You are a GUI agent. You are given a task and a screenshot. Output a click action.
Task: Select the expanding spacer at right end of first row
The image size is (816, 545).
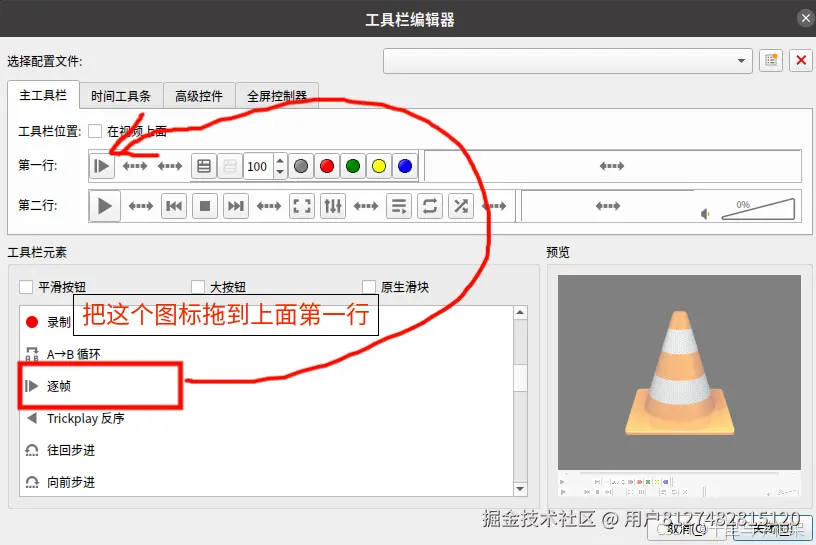click(612, 166)
